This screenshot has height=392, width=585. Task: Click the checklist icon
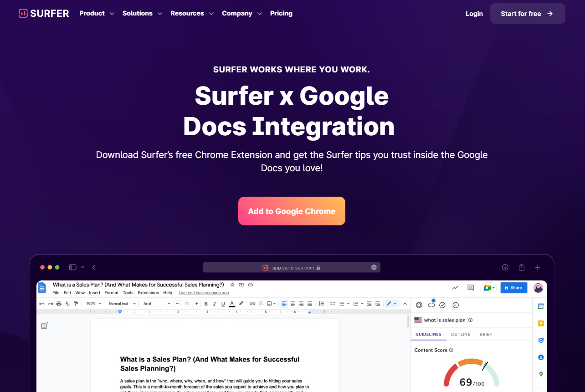(x=333, y=304)
